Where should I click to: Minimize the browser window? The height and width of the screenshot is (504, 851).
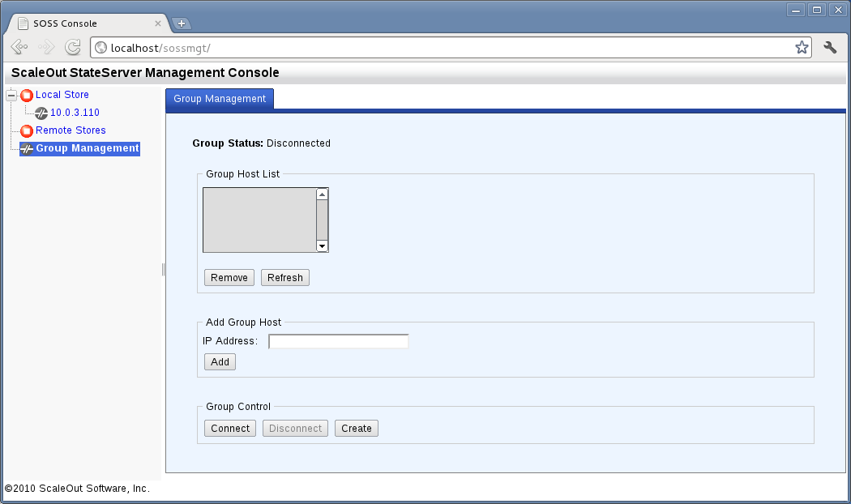(796, 10)
